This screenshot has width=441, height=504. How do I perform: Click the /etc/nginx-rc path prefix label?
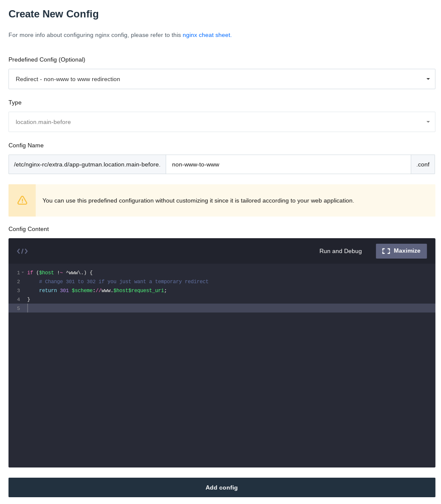[x=87, y=164]
